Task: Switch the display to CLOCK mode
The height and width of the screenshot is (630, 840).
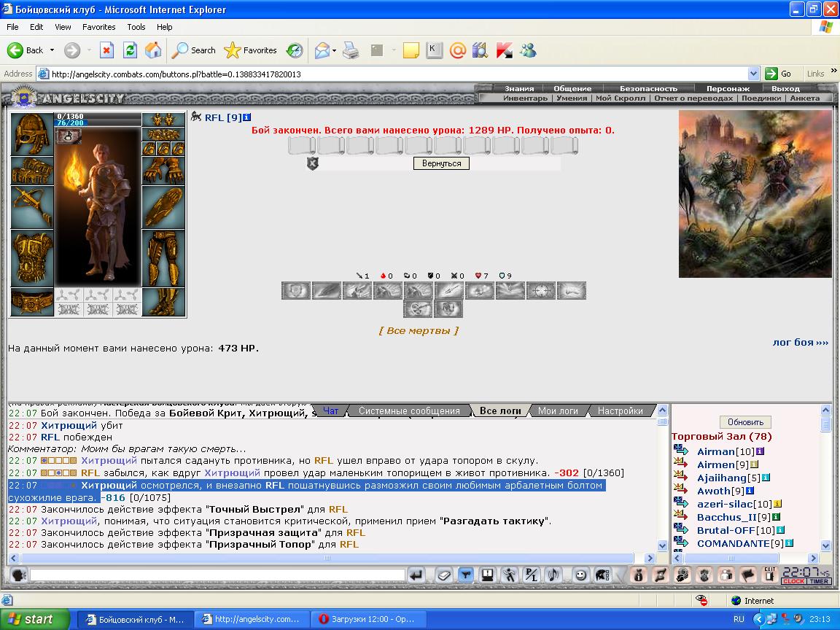Action: [794, 581]
